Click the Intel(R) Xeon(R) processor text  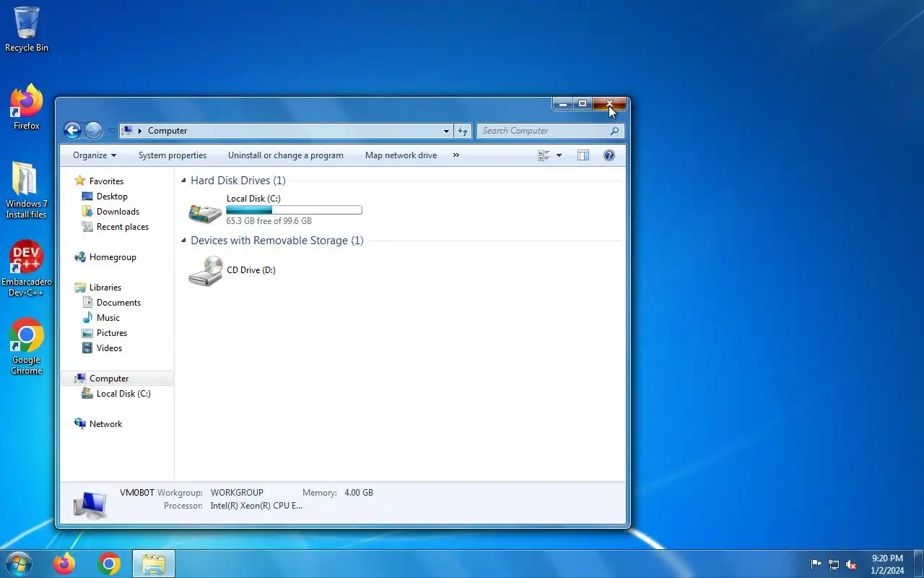point(256,506)
